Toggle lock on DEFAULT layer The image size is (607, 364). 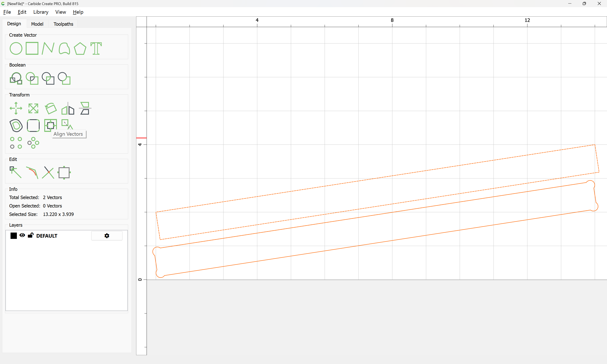coord(30,235)
